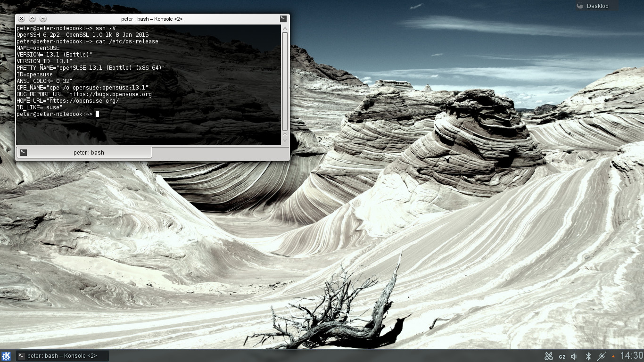Click the ANSI_COLOR="0;32" line
Viewport: 644px width, 362px height.
click(x=44, y=81)
